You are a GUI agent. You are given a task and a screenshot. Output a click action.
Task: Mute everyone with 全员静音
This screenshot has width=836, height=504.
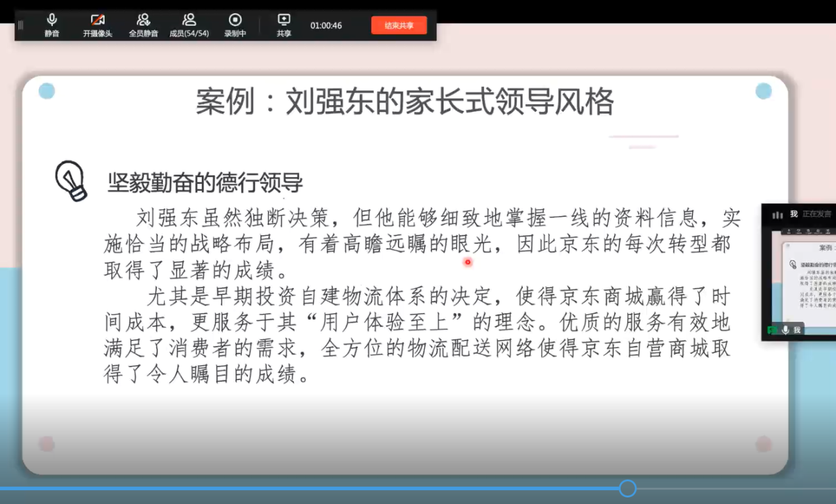pyautogui.click(x=143, y=20)
